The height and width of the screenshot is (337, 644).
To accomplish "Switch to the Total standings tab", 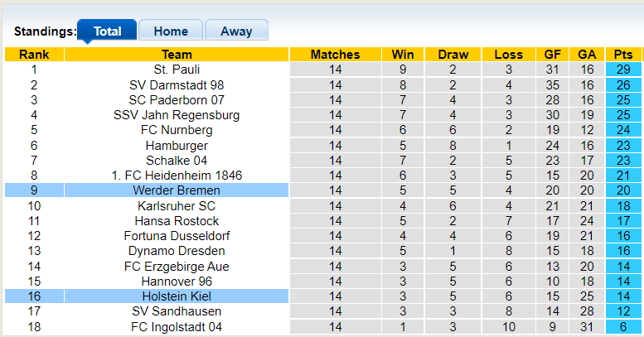I will click(x=107, y=31).
